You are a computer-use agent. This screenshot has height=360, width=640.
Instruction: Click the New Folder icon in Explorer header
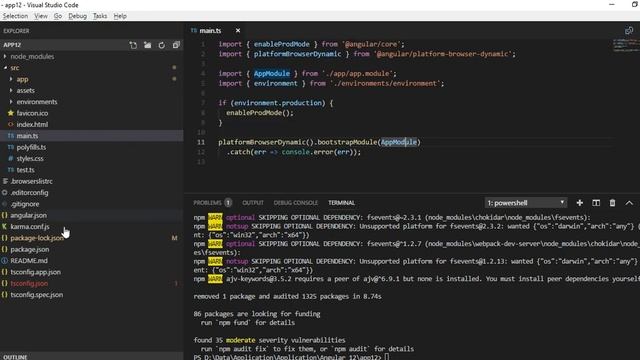pyautogui.click(x=147, y=45)
